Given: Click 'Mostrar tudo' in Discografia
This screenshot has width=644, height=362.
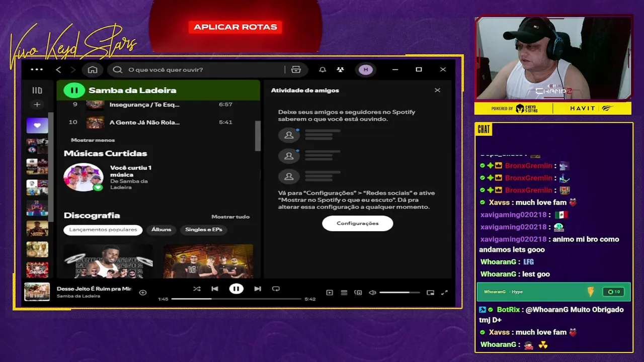Looking at the screenshot, I should pos(230,217).
